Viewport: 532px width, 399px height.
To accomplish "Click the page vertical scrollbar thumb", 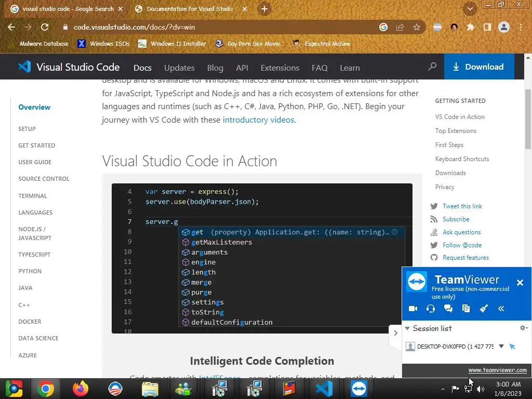I will (x=528, y=119).
